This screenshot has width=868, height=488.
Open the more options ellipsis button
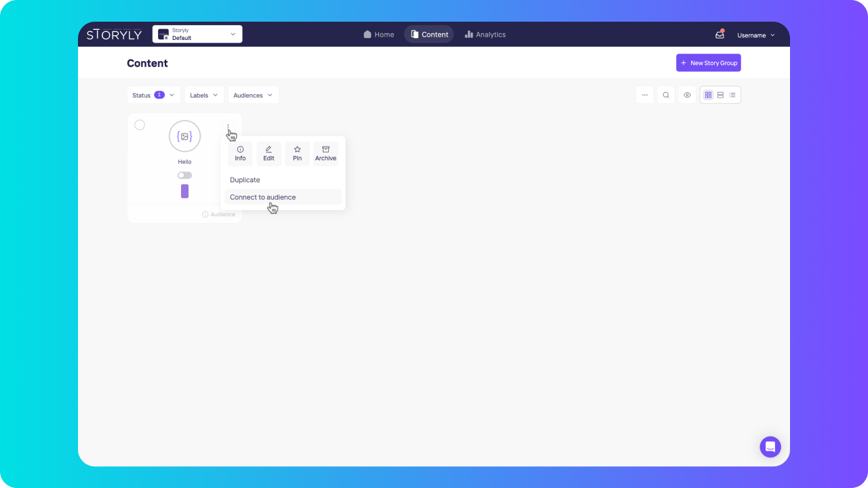pyautogui.click(x=645, y=95)
